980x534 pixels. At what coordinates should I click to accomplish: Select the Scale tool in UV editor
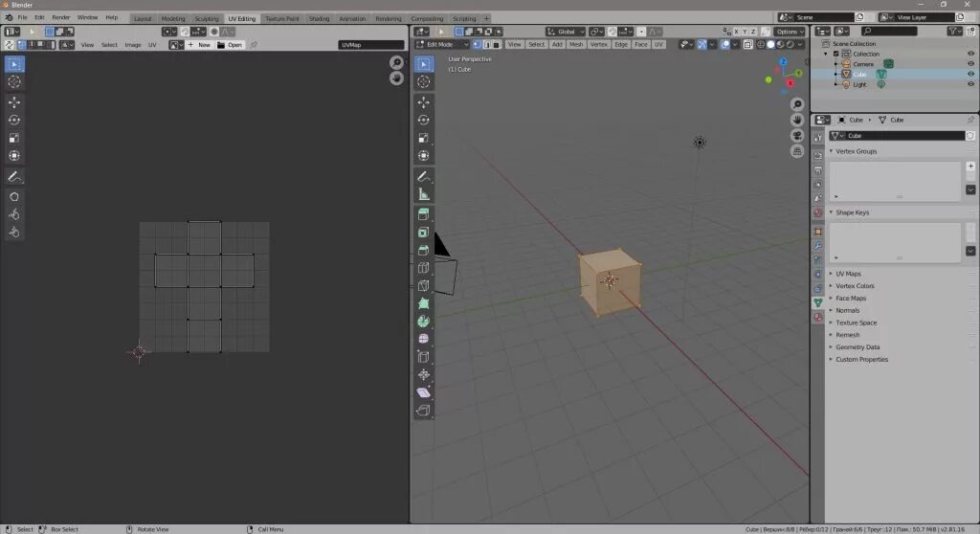click(14, 138)
